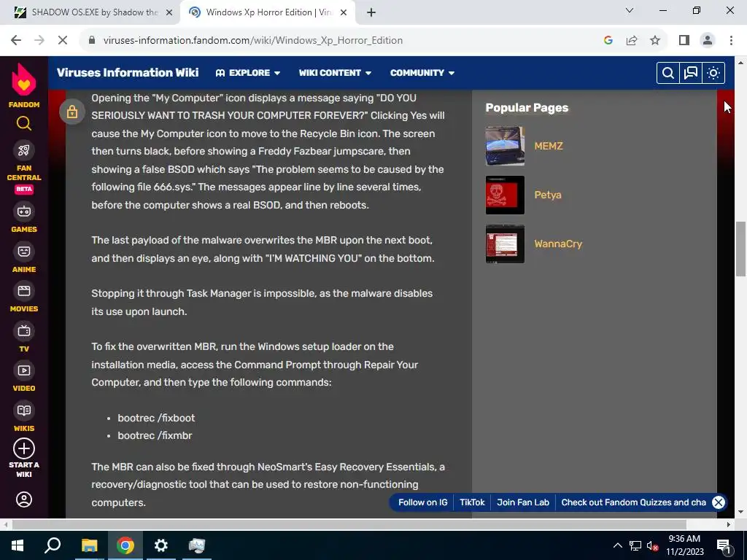The height and width of the screenshot is (560, 747).
Task: Open File Explorer from taskbar
Action: 89,545
